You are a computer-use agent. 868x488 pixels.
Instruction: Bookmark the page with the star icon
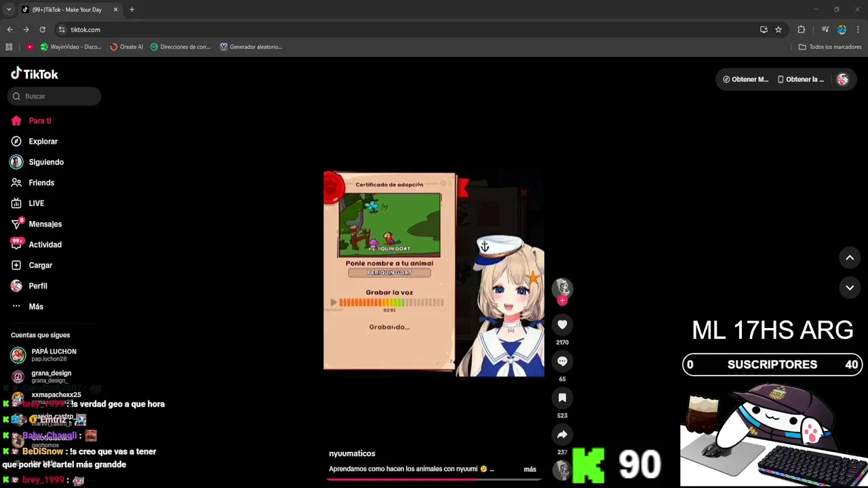778,30
